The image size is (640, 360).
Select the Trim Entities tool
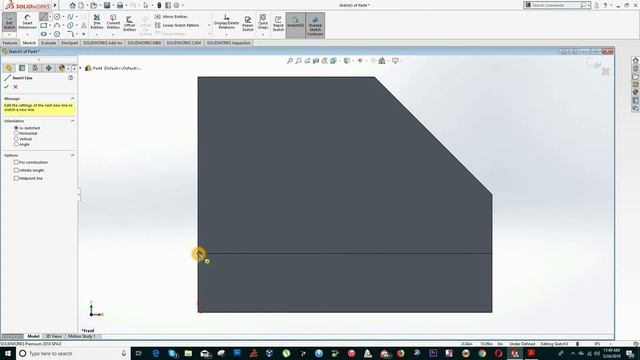click(x=97, y=22)
